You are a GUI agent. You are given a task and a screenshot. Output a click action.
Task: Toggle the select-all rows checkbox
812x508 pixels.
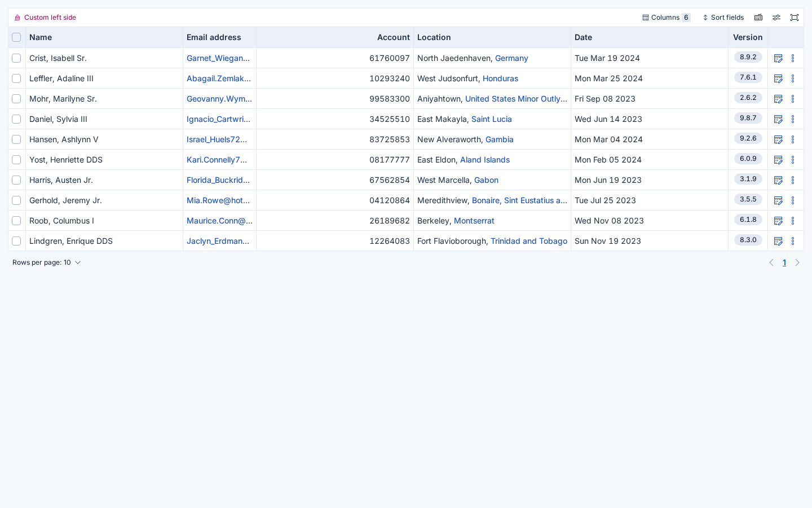click(x=16, y=37)
